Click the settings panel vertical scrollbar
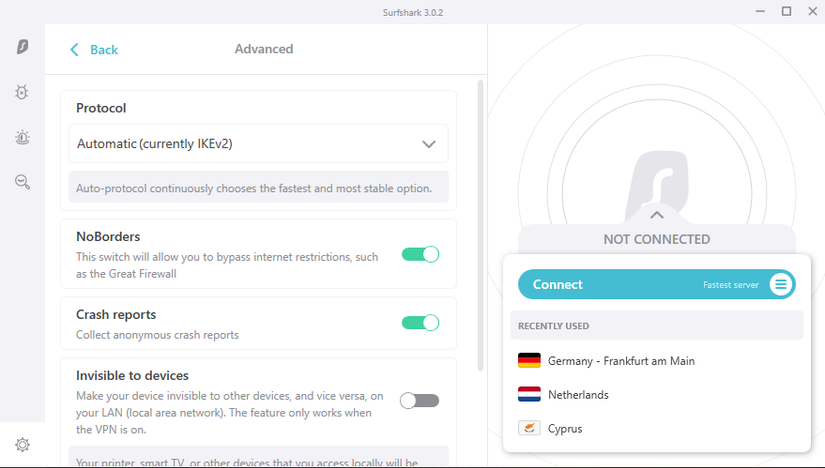Screen dimensions: 825x468 click(480, 225)
